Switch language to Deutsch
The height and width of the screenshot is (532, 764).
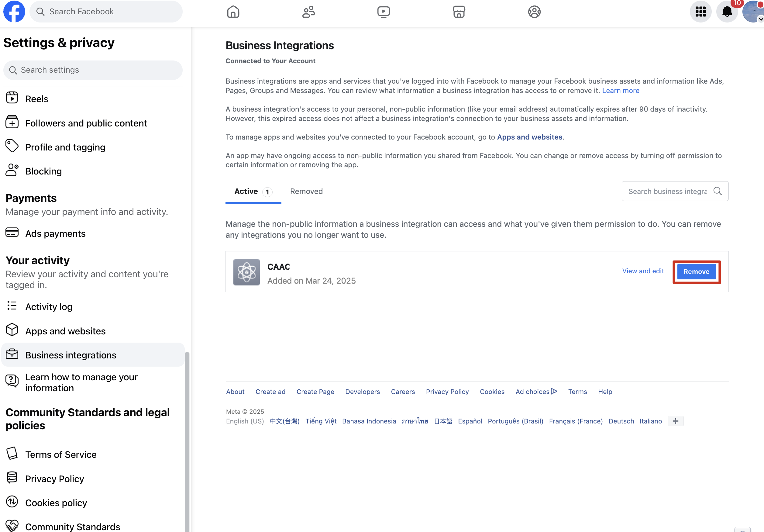[x=621, y=421]
